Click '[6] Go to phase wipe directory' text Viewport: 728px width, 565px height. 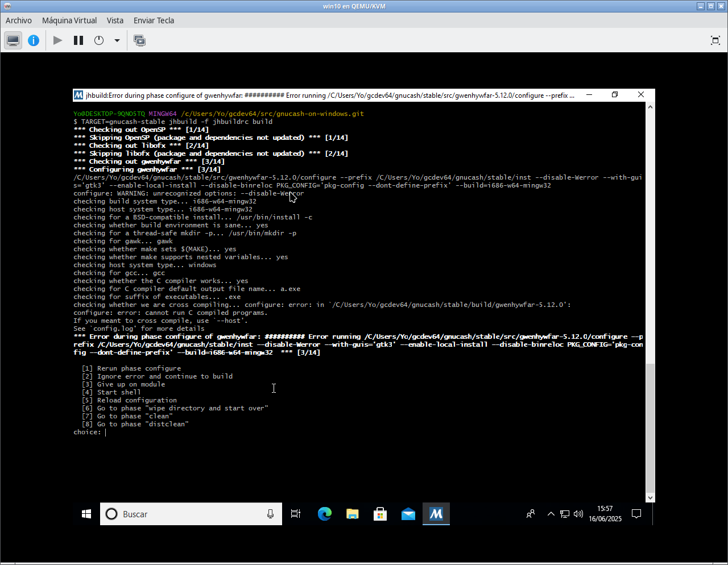click(x=175, y=408)
